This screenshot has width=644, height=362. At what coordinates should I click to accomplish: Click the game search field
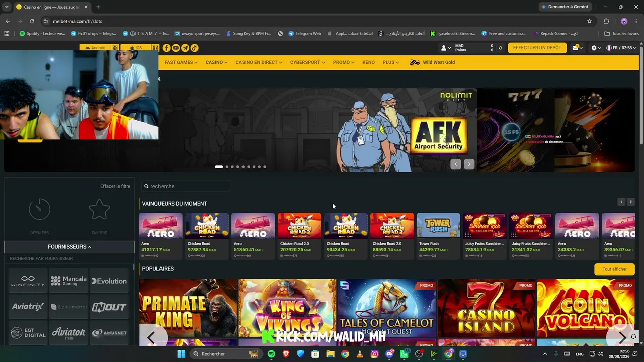[x=185, y=186]
